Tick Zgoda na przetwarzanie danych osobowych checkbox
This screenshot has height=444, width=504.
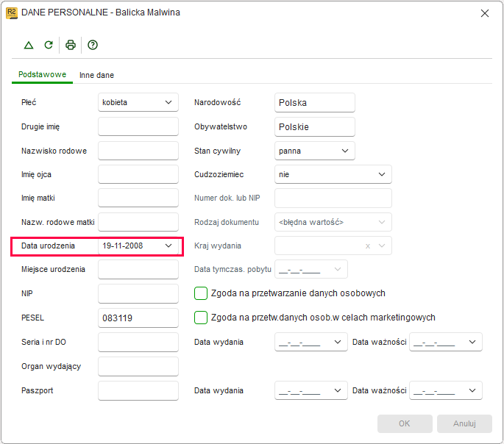201,293
